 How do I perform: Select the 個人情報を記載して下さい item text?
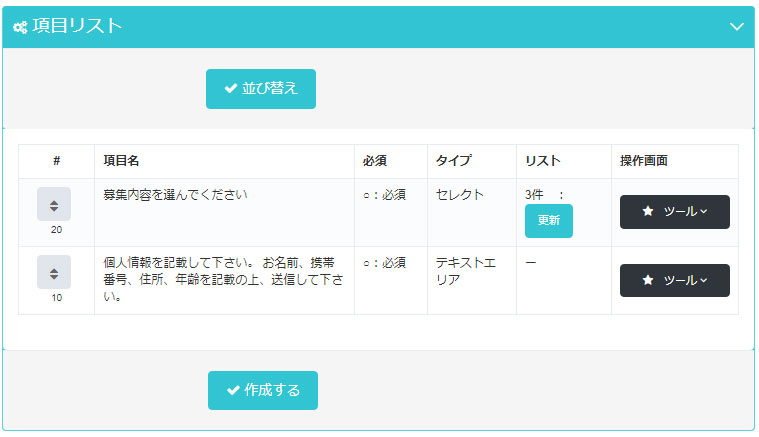pyautogui.click(x=223, y=280)
